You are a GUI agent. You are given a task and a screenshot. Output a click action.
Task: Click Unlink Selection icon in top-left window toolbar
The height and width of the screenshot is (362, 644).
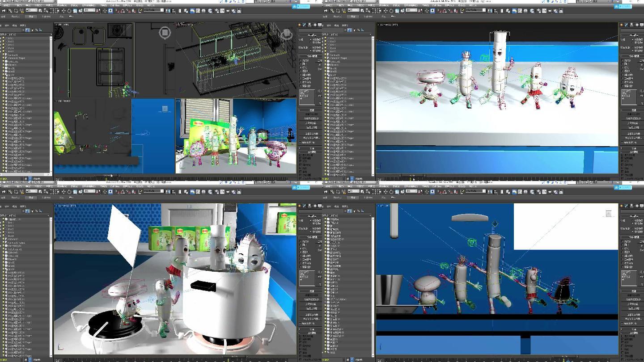(x=16, y=10)
